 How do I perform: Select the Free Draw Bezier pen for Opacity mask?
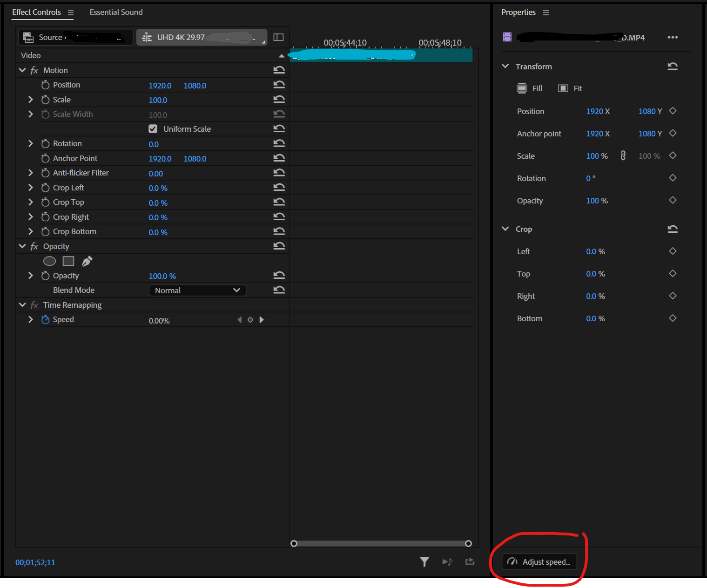(x=87, y=261)
